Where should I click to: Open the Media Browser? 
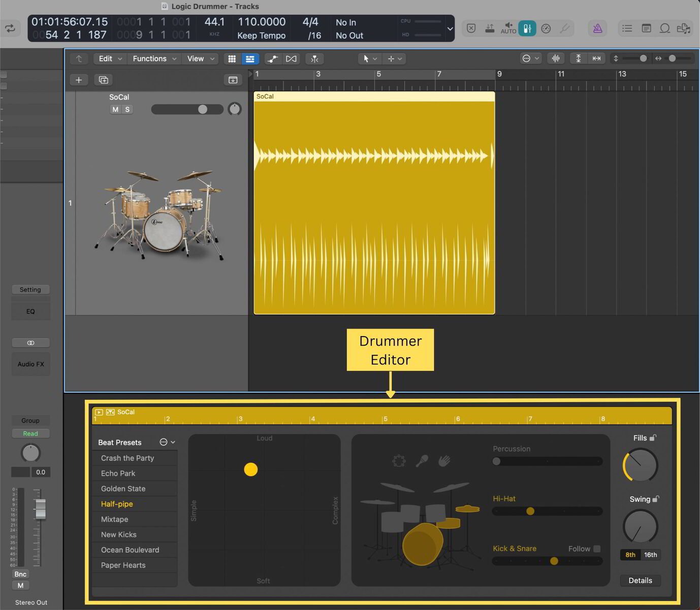point(684,28)
